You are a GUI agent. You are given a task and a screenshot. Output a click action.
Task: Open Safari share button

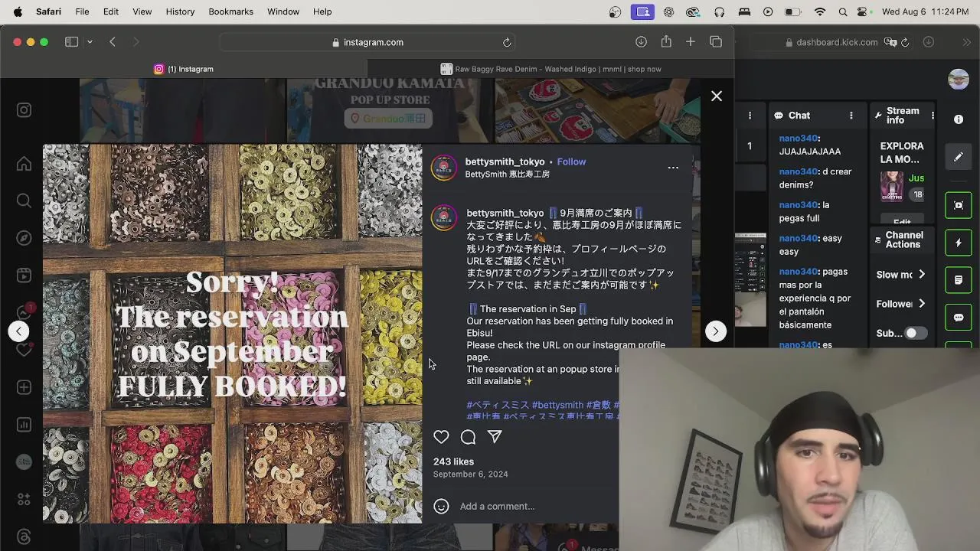(x=666, y=42)
